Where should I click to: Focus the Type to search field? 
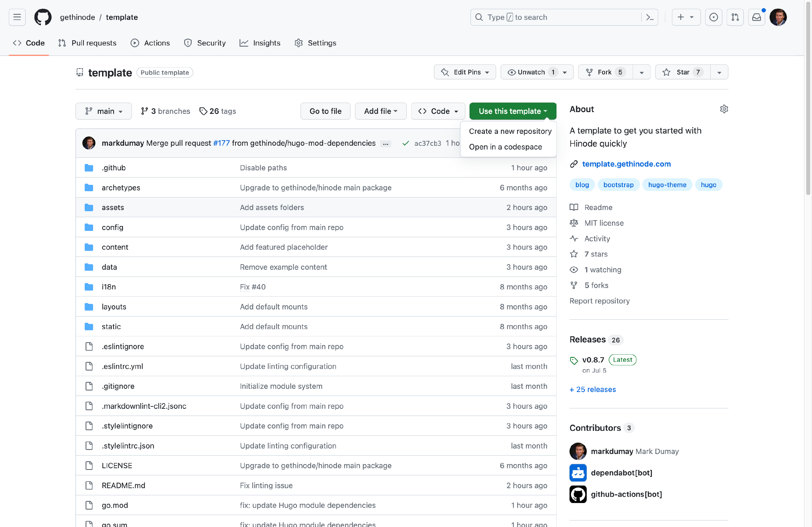point(556,17)
